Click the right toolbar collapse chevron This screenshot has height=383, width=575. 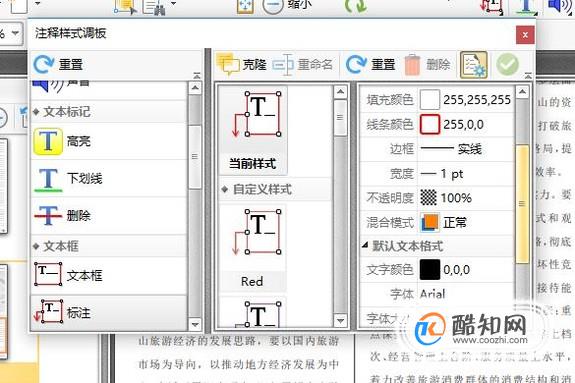click(528, 76)
